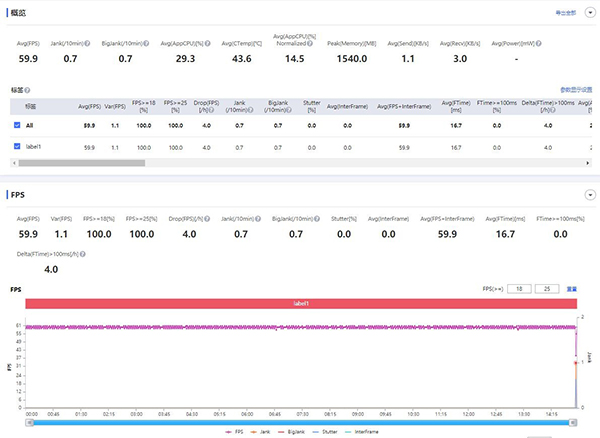Uncheck the label1 row checkbox
The width and height of the screenshot is (600, 438).
point(17,147)
